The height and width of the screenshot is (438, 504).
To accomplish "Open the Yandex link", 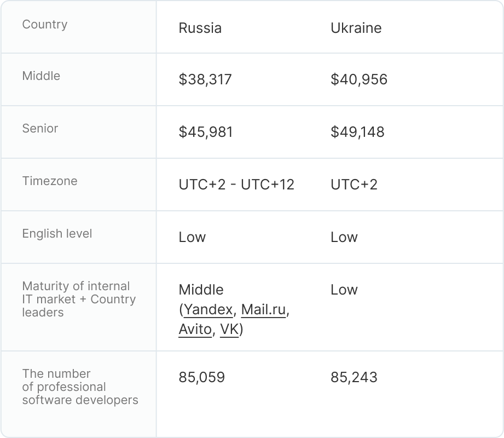I will (x=208, y=309).
